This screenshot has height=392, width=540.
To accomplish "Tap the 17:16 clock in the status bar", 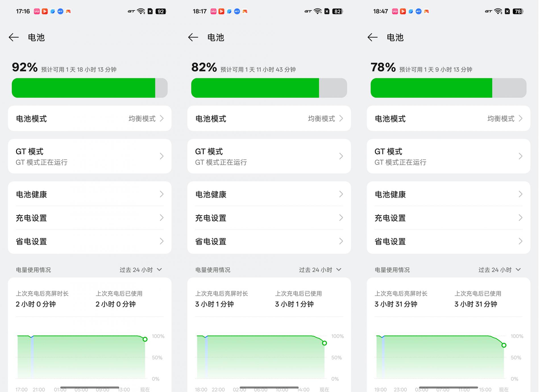I will (23, 11).
